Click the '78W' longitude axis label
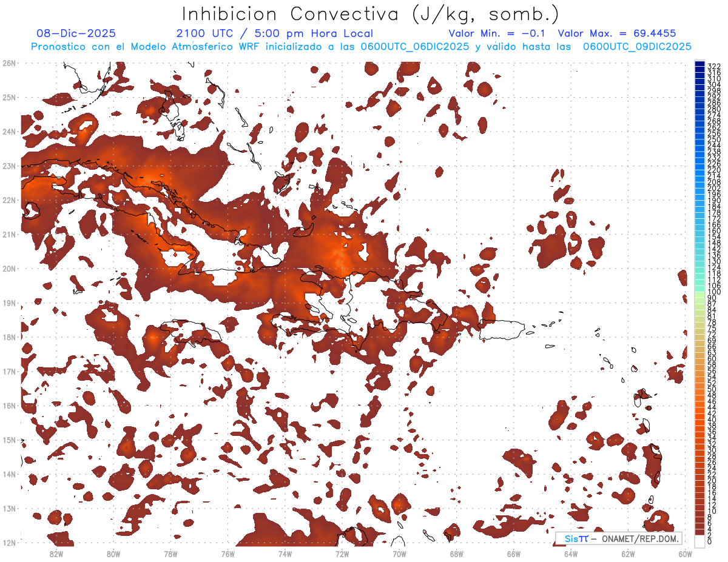Viewport: 728px width, 562px height. tap(170, 554)
